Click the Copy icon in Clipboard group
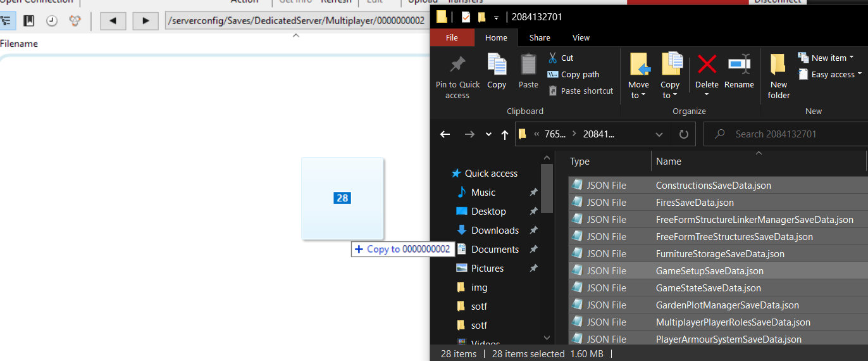868x361 pixels. click(497, 70)
